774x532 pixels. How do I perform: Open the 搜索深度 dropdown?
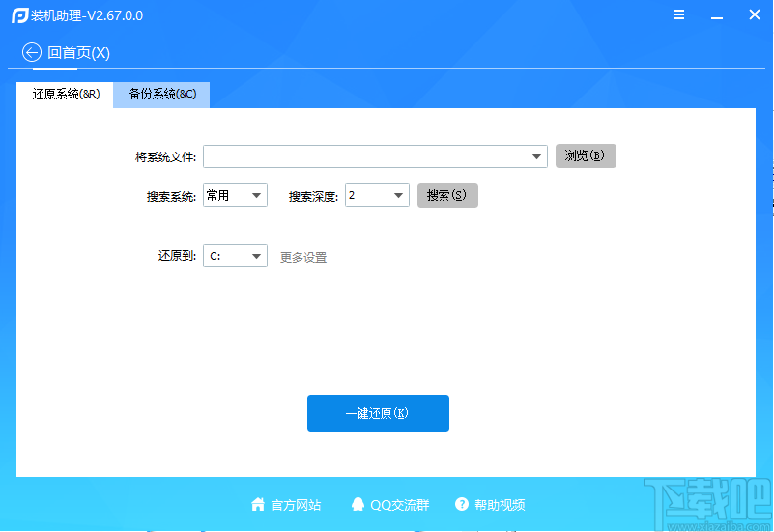[377, 195]
